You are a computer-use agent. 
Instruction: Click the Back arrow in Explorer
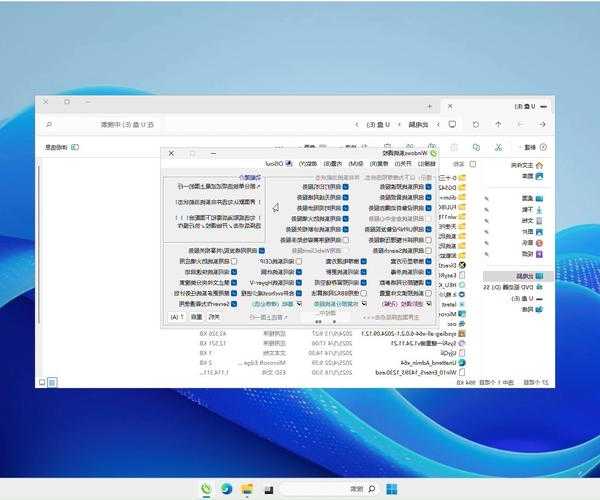pos(544,125)
